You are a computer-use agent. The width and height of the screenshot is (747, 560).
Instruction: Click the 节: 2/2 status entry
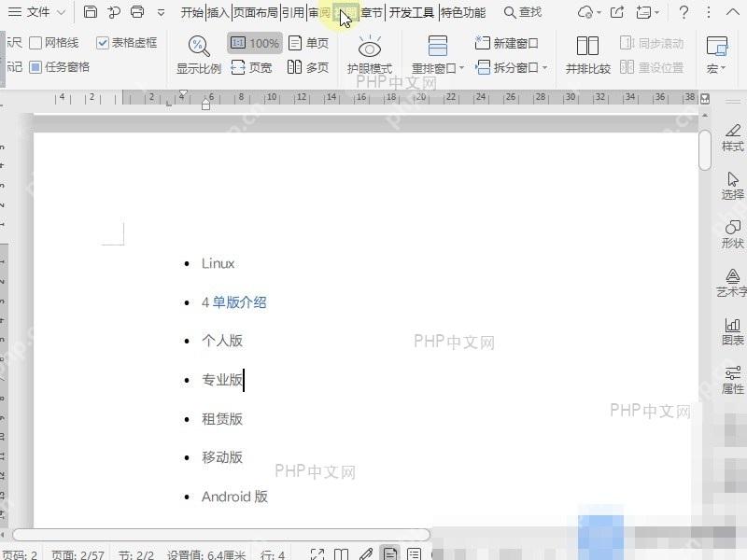(x=136, y=555)
